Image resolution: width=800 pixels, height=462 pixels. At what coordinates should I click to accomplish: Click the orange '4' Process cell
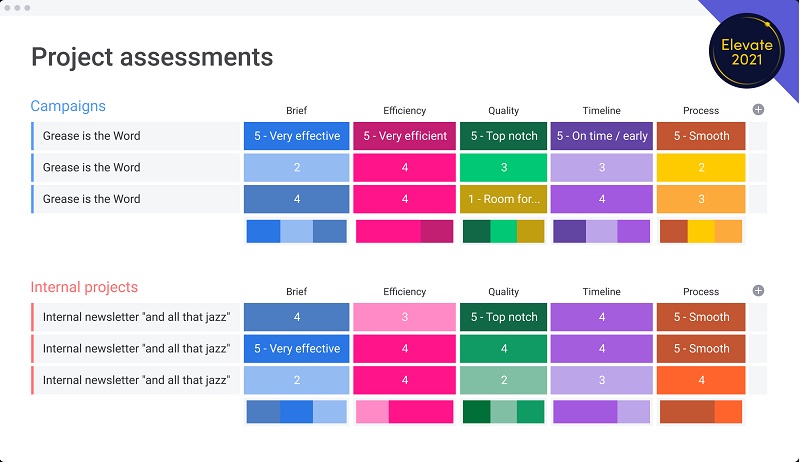[x=701, y=380]
